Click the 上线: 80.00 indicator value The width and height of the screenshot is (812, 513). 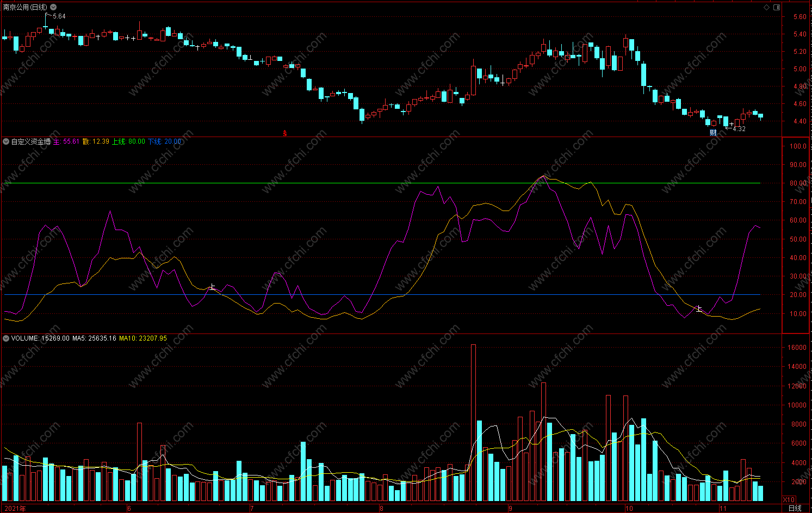129,141
